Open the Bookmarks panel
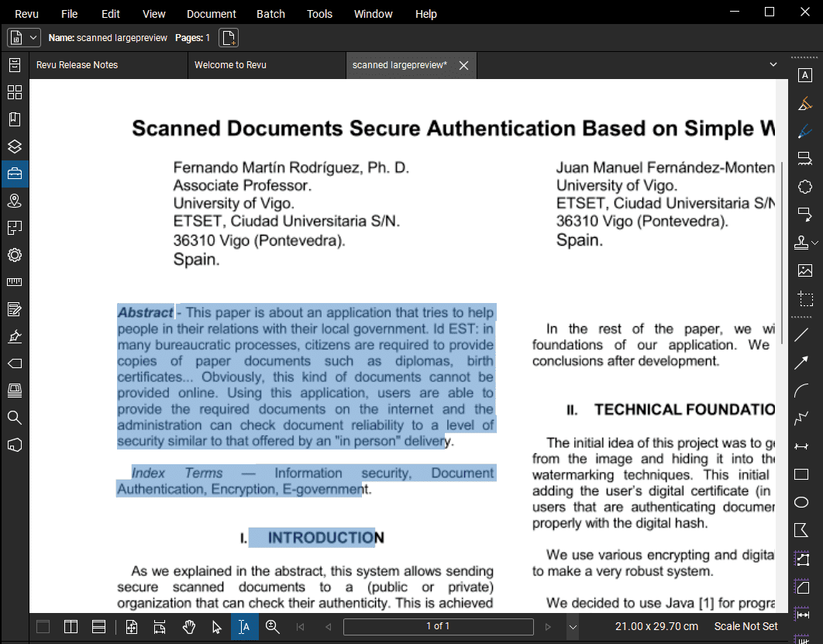The width and height of the screenshot is (823, 644). click(14, 119)
